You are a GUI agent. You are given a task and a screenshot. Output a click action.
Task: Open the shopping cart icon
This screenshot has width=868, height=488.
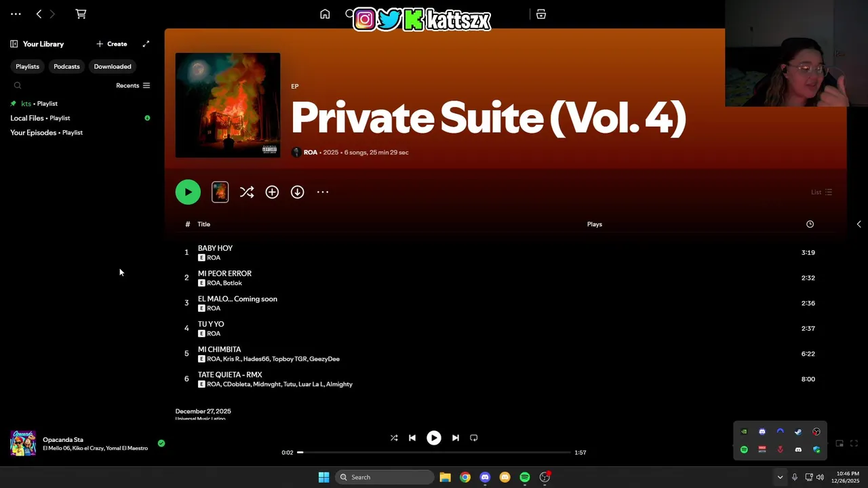pos(81,14)
